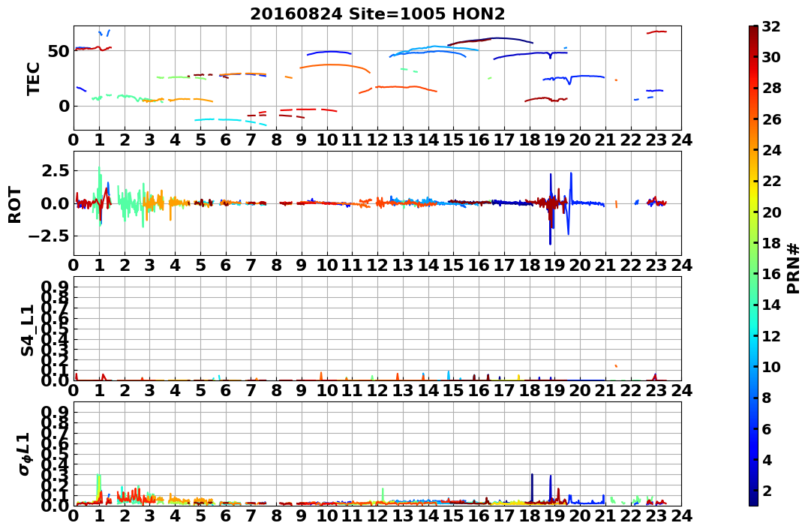Click hour 10 under the ROT panel
The image size is (808, 532).
[326, 265]
